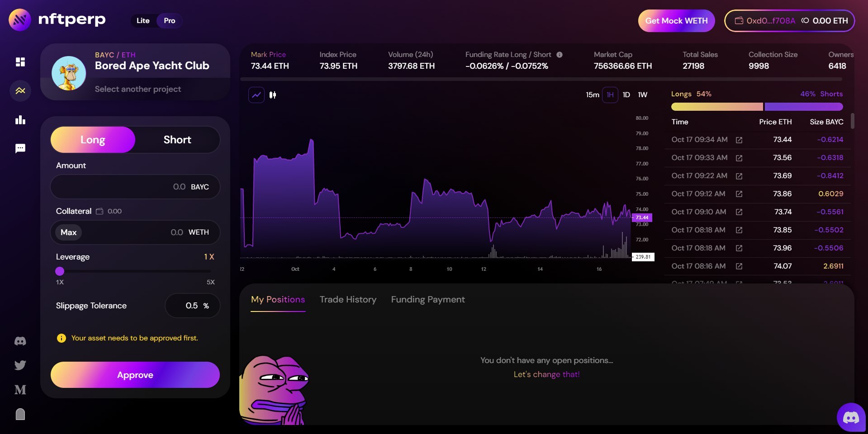Click the Time column header

click(x=680, y=122)
